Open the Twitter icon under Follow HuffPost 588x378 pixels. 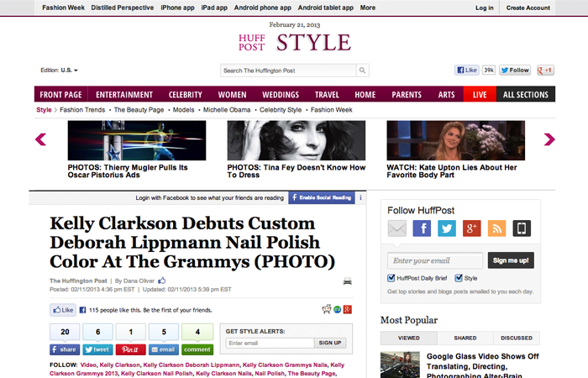point(447,228)
